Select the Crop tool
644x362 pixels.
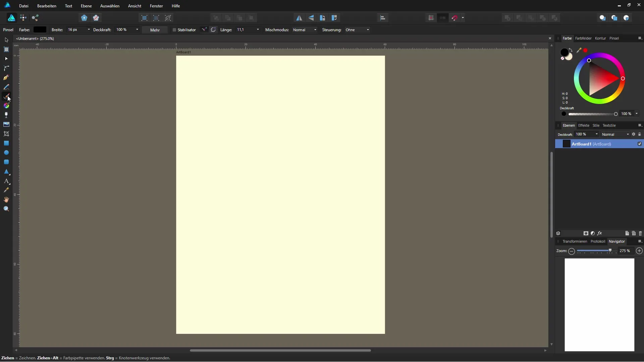[6, 134]
